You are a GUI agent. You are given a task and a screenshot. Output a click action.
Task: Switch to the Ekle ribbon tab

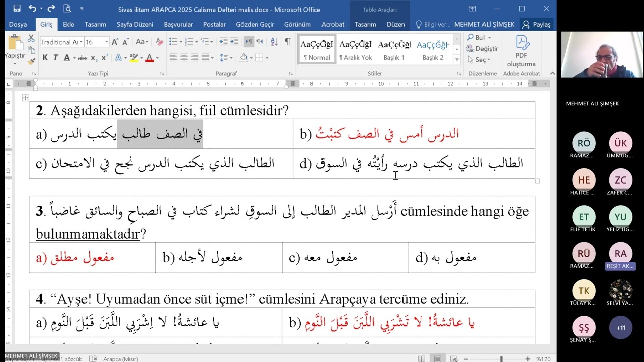[x=68, y=24]
